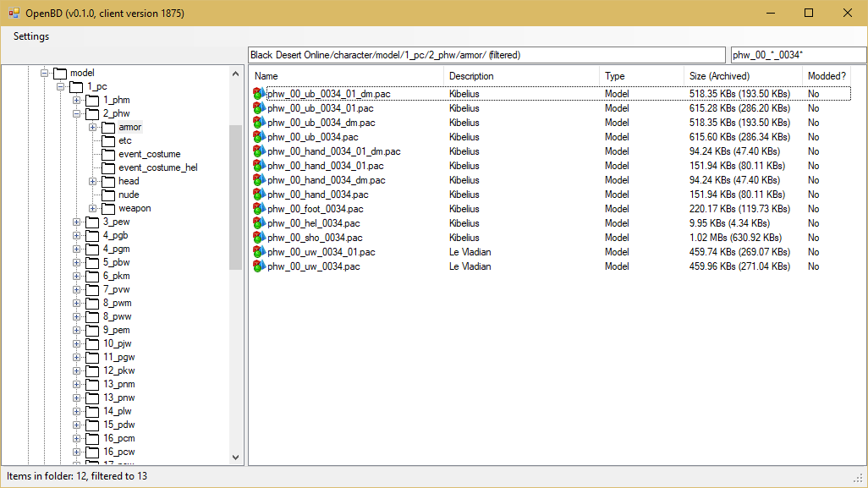The image size is (868, 488).
Task: Click icon next to phw_00_sho_0034.pac
Action: [x=259, y=238]
